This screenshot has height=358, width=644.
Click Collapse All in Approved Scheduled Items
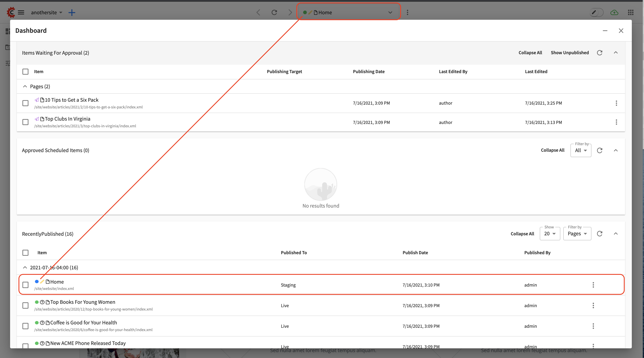coord(553,150)
